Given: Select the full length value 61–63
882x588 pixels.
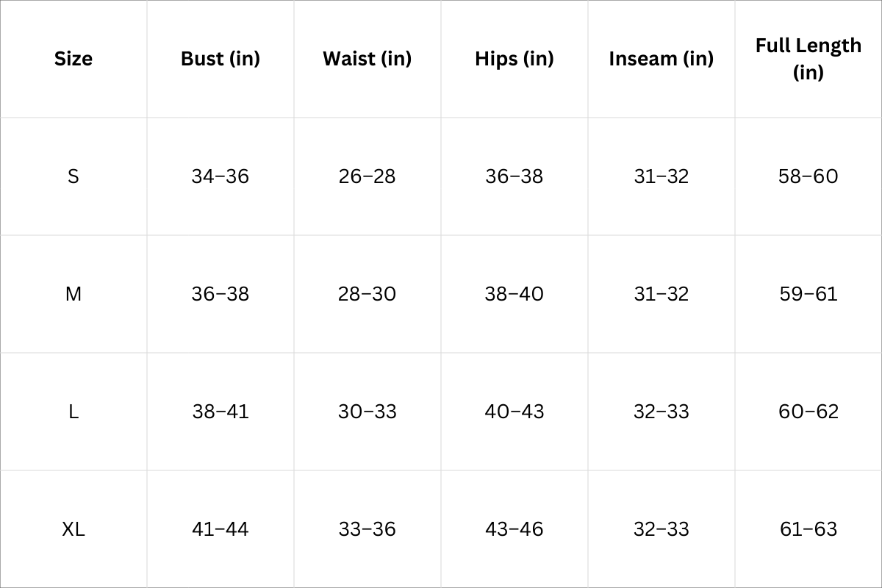Looking at the screenshot, I should (x=808, y=529).
